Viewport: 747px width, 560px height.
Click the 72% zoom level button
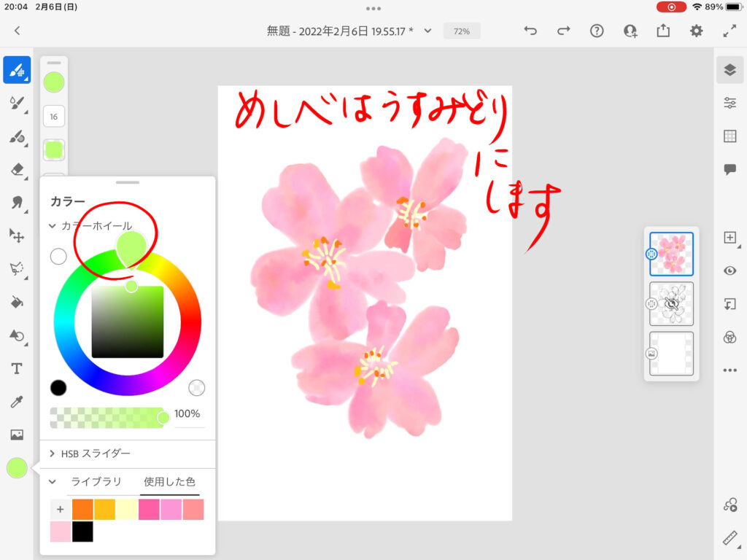coord(462,31)
